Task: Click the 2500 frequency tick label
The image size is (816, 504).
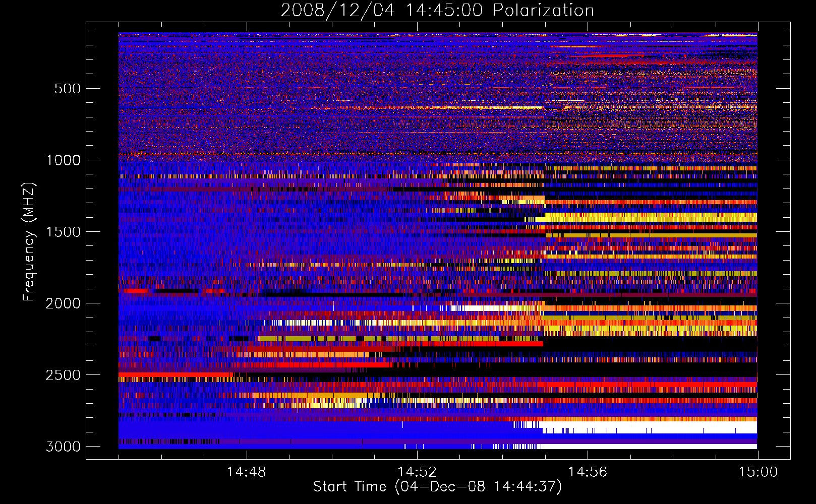Action: (63, 375)
